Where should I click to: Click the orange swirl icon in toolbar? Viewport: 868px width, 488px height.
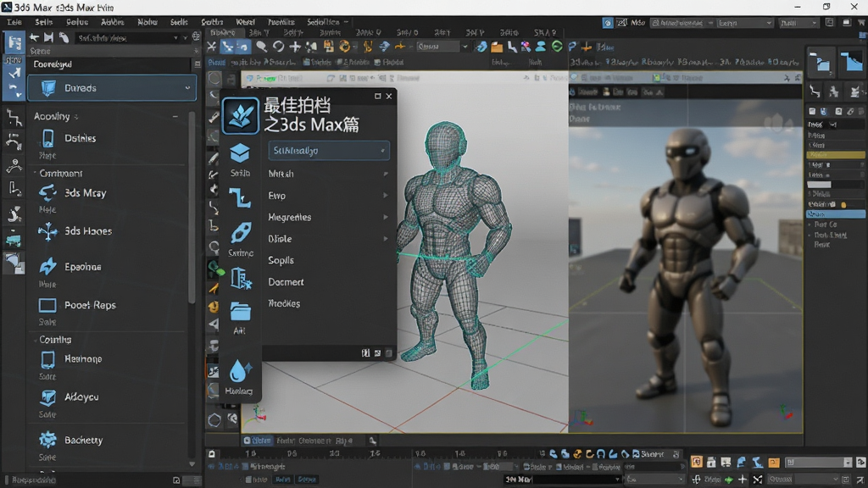[x=345, y=47]
